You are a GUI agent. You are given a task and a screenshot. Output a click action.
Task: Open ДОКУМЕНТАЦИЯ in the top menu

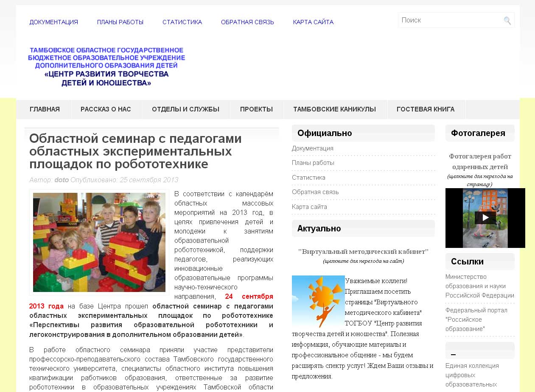click(54, 22)
